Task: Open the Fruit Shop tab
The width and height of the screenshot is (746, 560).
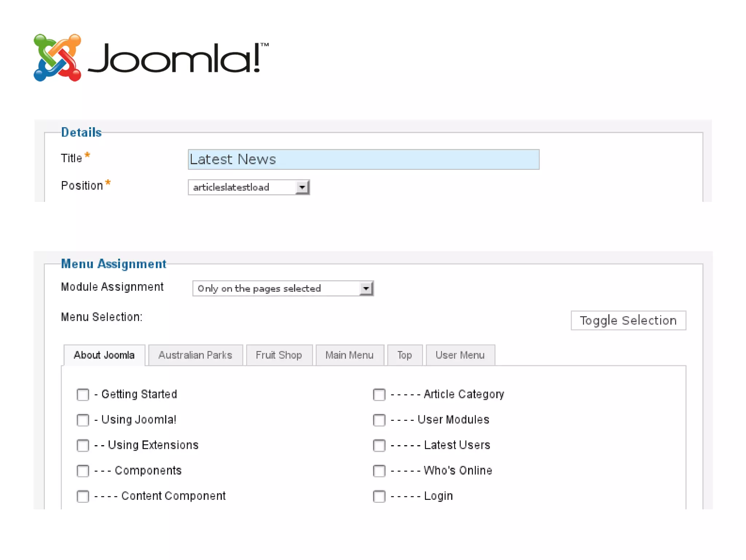Action: pos(279,355)
